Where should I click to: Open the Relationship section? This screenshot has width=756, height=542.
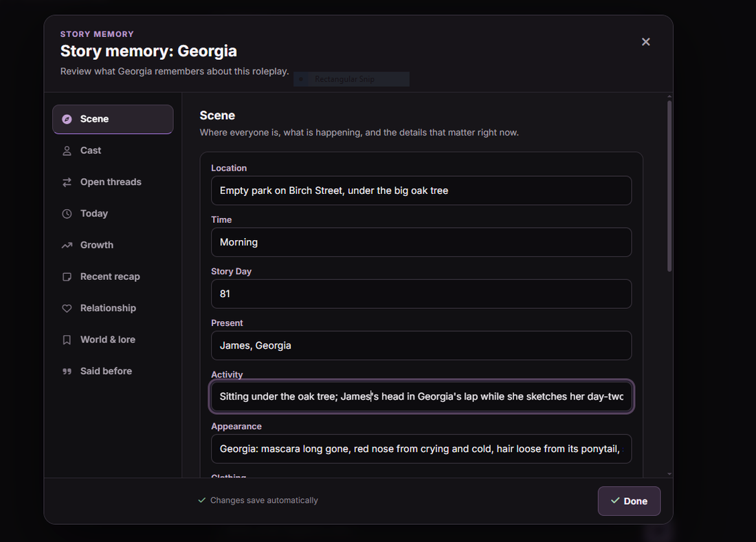point(113,308)
